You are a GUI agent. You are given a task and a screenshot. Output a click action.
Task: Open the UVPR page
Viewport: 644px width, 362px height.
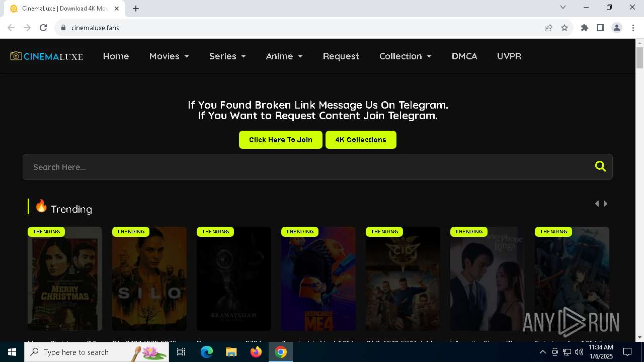click(x=509, y=56)
